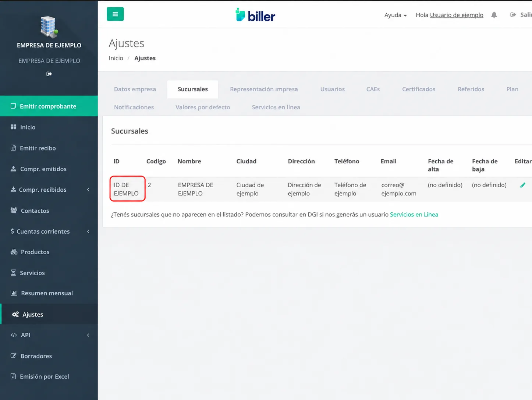Image resolution: width=532 pixels, height=400 pixels.
Task: Click the Fecha de alta column header
Action: point(441,165)
